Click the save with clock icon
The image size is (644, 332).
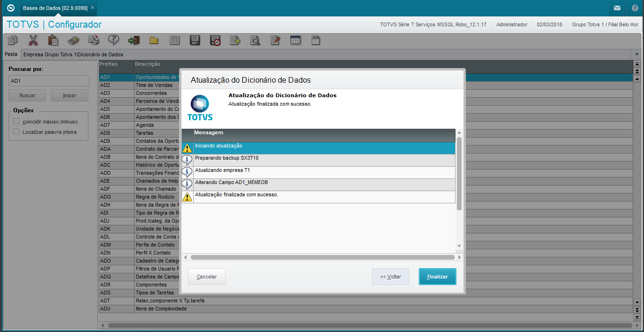point(215,40)
